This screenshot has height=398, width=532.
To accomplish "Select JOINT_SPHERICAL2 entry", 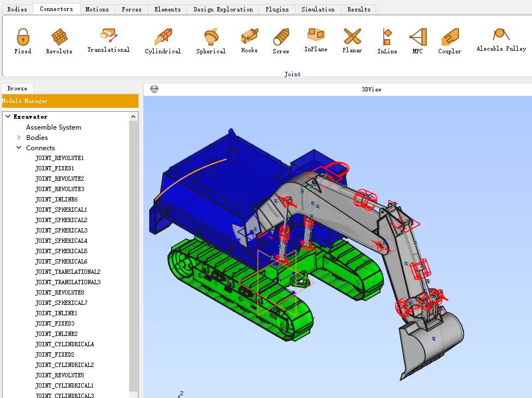I will pos(62,220).
